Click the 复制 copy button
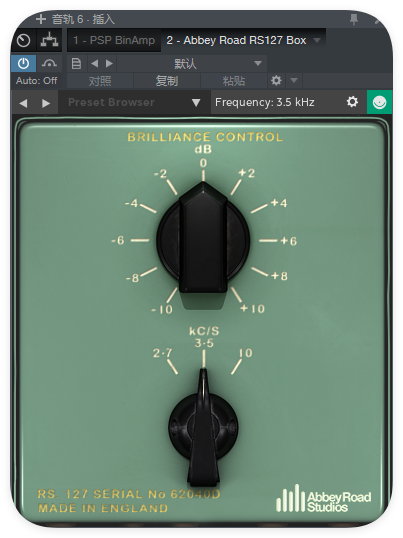The height and width of the screenshot is (538, 403). pos(167,81)
